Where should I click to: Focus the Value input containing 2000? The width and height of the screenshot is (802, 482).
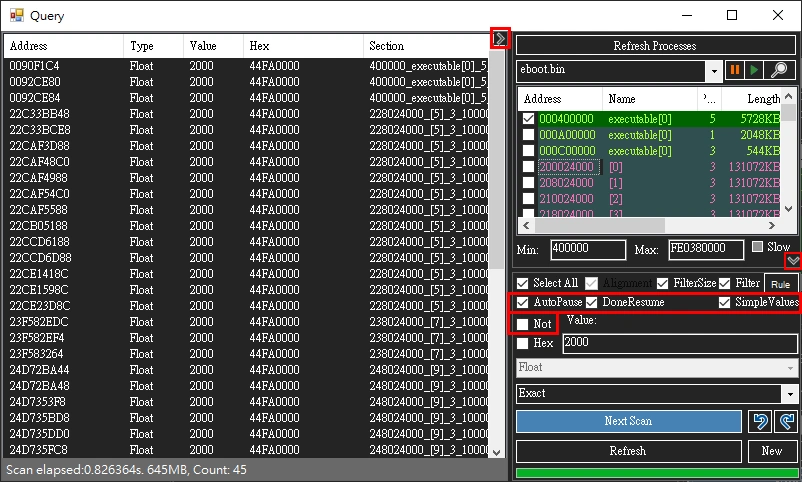tap(680, 343)
